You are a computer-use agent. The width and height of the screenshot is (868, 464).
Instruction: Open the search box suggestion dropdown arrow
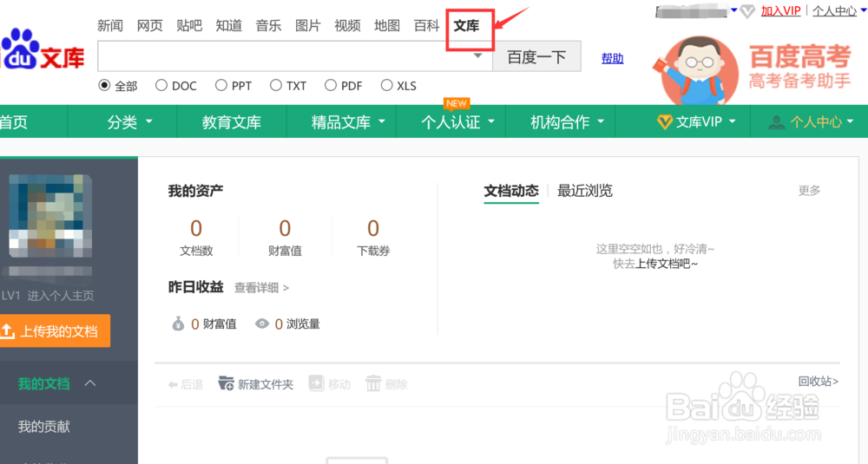click(x=477, y=56)
